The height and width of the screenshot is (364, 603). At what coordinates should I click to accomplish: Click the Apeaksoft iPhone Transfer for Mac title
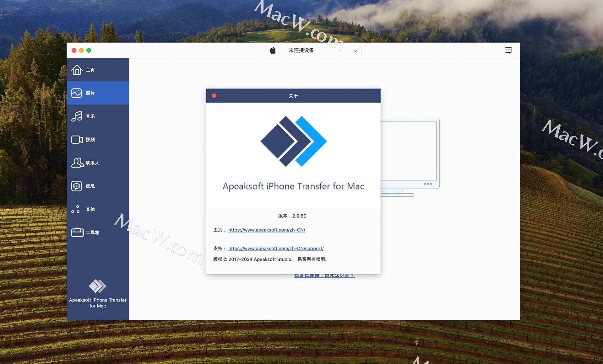click(293, 186)
